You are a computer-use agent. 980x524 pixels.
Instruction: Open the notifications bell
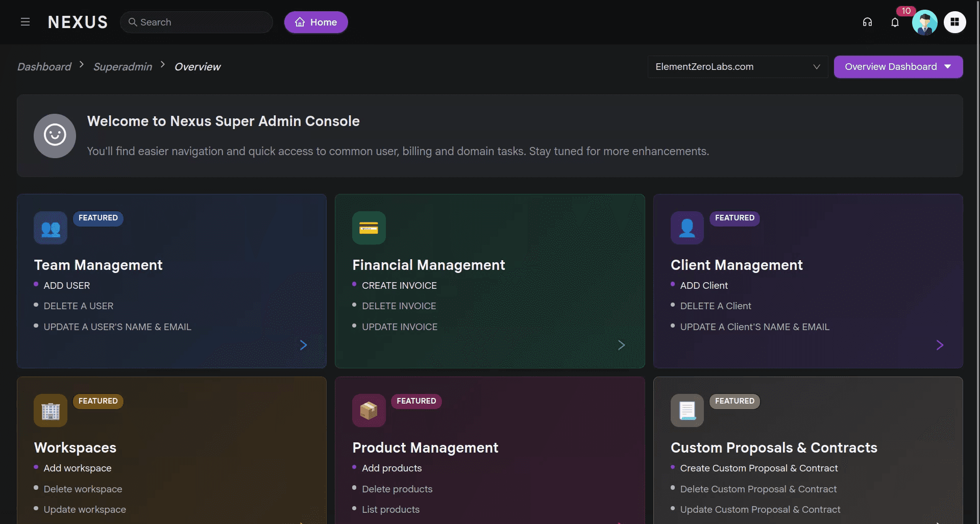click(x=895, y=22)
